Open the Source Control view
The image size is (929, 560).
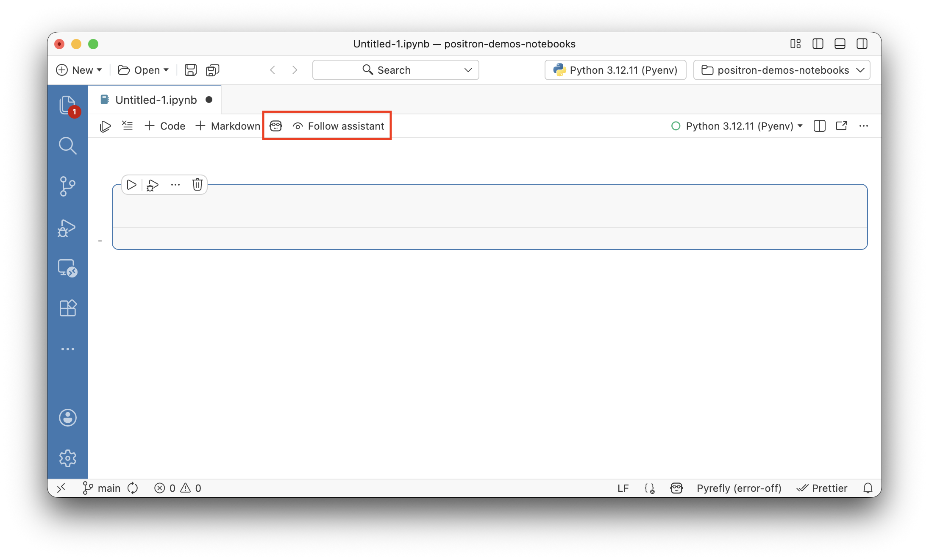coord(68,186)
